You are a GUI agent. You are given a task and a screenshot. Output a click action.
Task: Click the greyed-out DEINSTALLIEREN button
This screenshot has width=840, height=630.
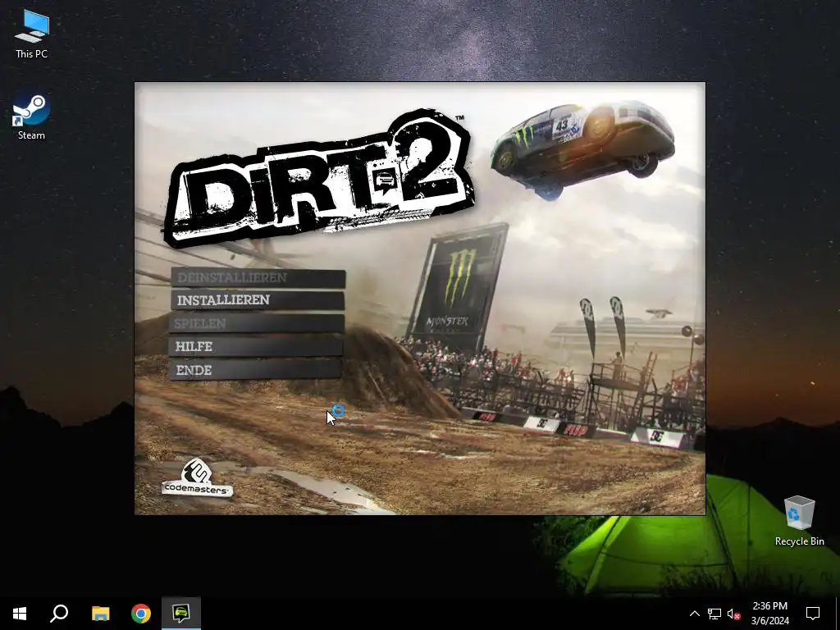click(x=258, y=277)
